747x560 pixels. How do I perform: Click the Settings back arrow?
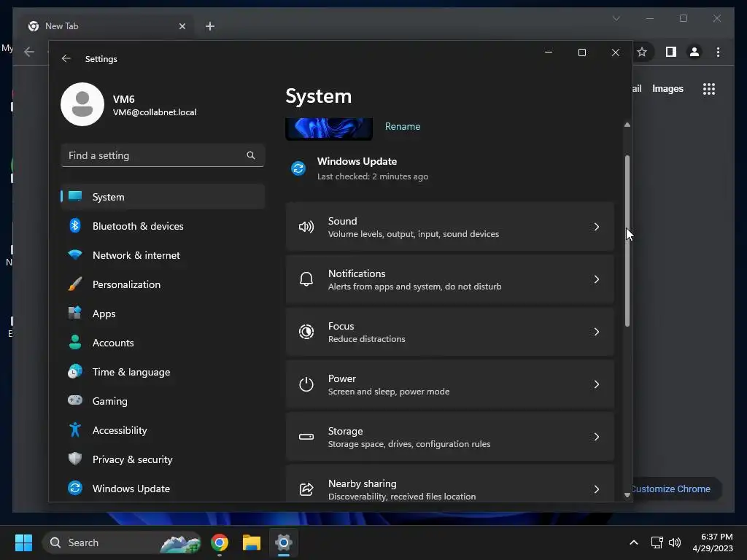tap(66, 58)
